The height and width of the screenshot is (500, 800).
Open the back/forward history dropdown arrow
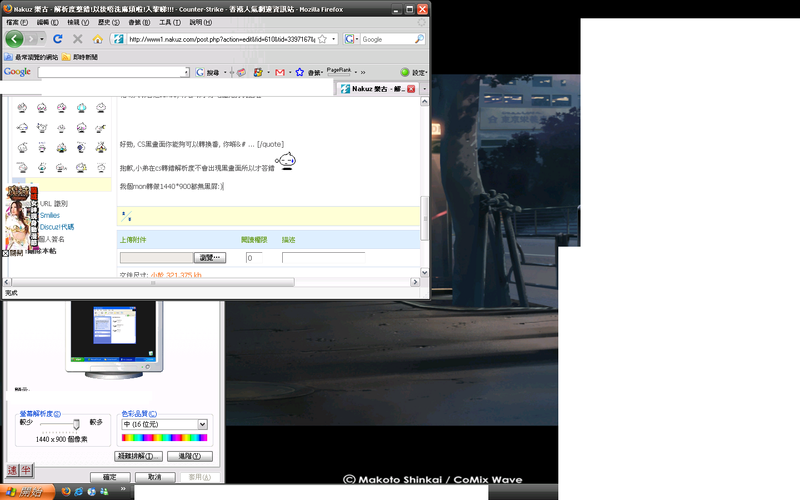(x=42, y=39)
